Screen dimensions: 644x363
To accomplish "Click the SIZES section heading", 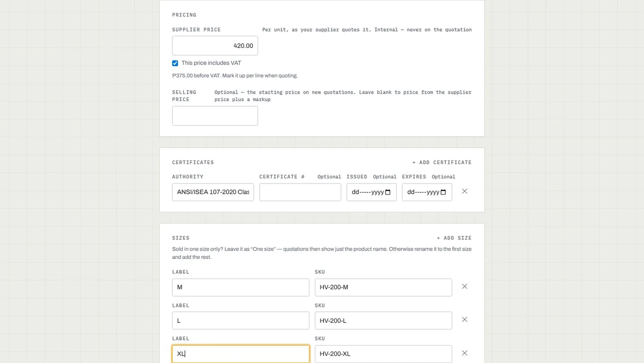I will tap(181, 238).
